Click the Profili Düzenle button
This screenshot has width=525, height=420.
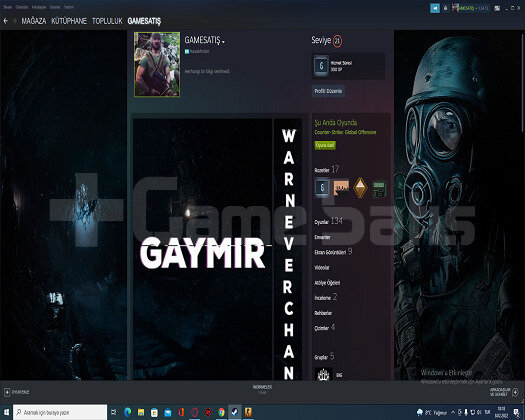click(328, 91)
